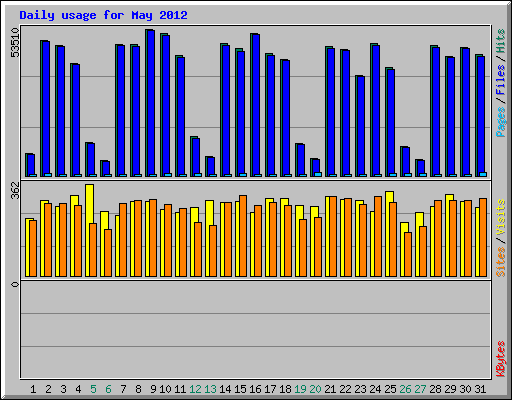This screenshot has width=512, height=400.
Task: Click day 12 green weekend label
Action: 195,389
